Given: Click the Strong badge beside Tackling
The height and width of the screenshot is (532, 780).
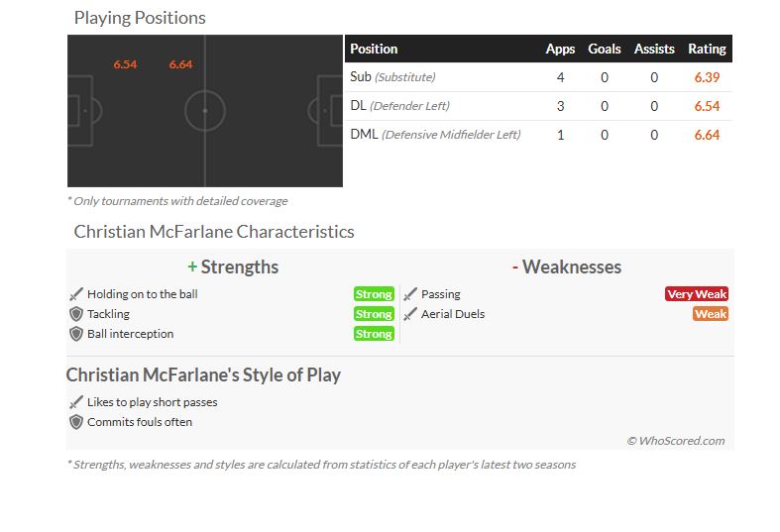Looking at the screenshot, I should pyautogui.click(x=374, y=314).
